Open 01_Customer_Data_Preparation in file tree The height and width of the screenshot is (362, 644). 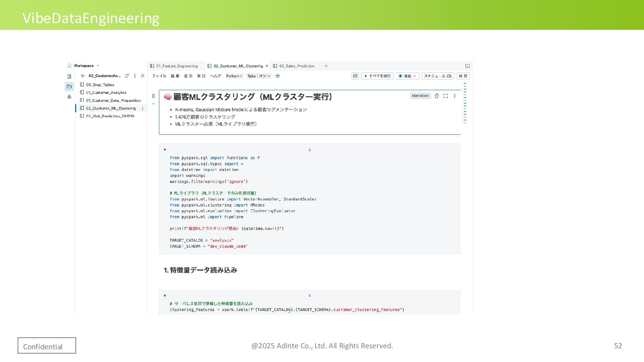113,101
